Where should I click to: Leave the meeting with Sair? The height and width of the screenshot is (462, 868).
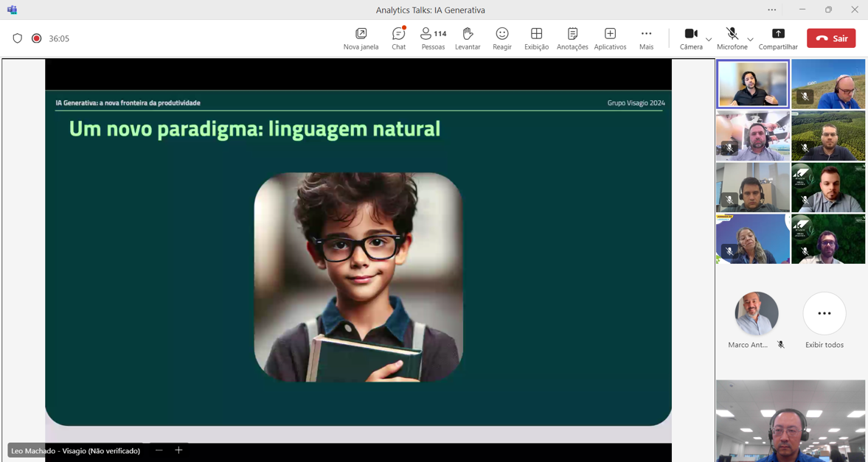pos(831,38)
